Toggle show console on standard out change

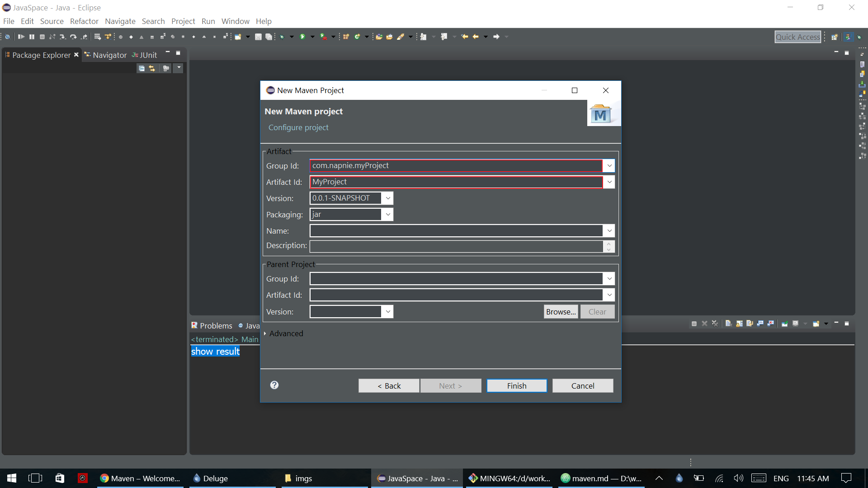pyautogui.click(x=760, y=324)
